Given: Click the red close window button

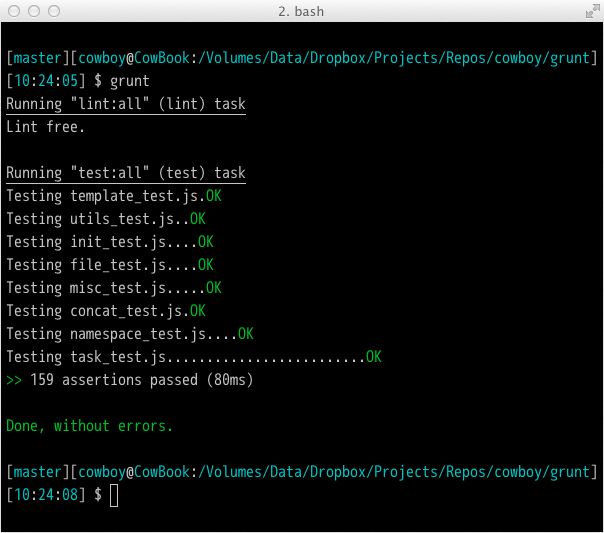Looking at the screenshot, I should point(14,11).
